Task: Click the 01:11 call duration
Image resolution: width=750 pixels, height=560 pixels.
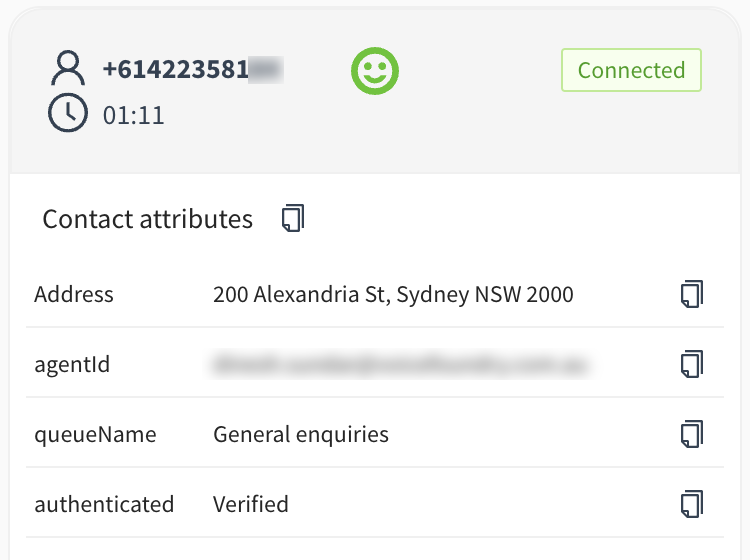Action: [x=133, y=115]
